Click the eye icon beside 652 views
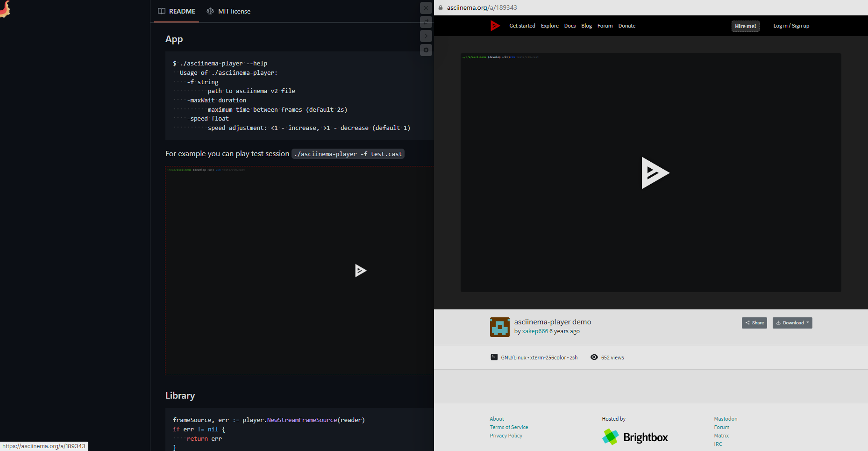868x451 pixels. [x=594, y=357]
